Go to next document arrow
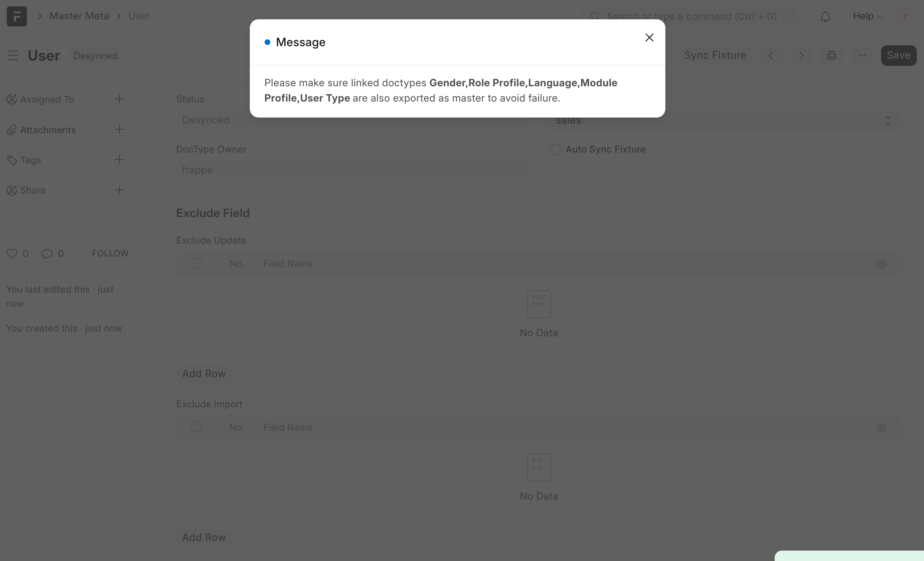The width and height of the screenshot is (924, 561). point(801,55)
